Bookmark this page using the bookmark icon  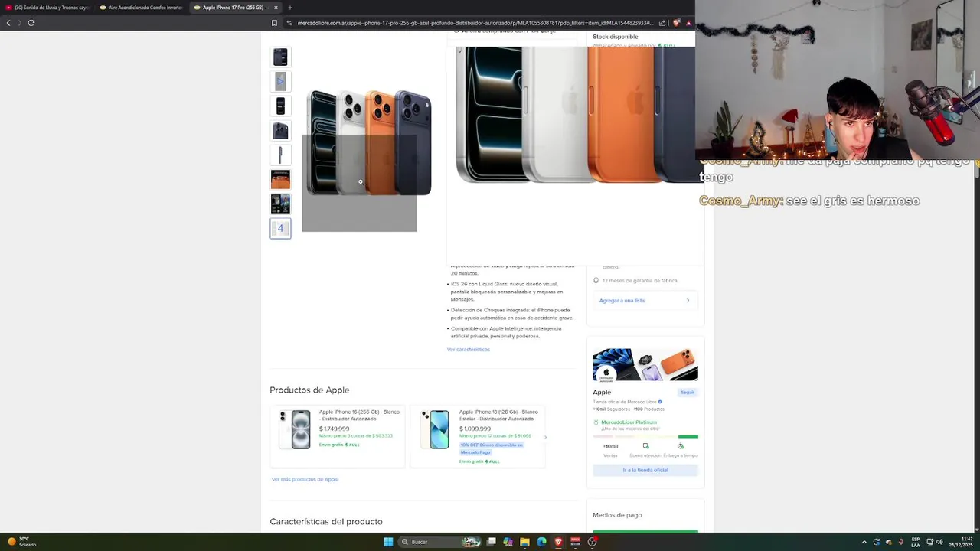[x=274, y=23]
